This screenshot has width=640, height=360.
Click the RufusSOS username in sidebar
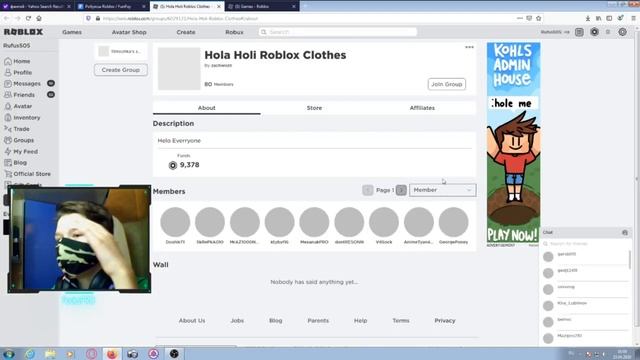click(x=17, y=46)
